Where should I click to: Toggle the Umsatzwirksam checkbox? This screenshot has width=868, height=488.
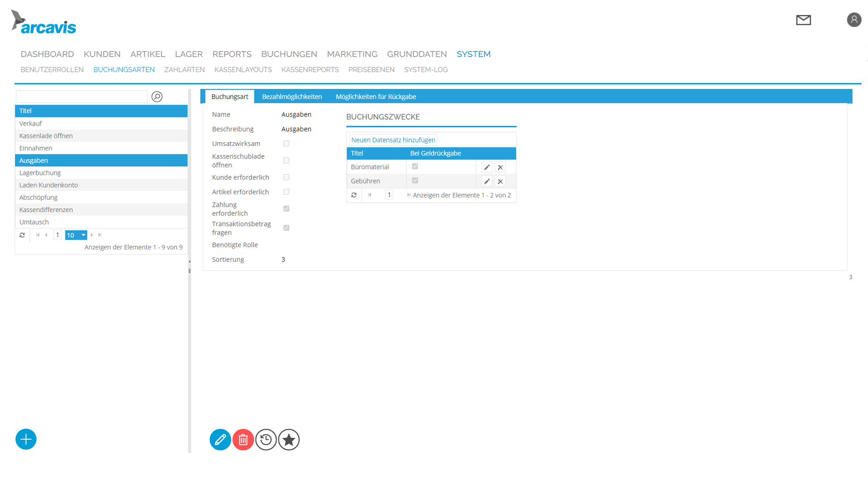(286, 144)
